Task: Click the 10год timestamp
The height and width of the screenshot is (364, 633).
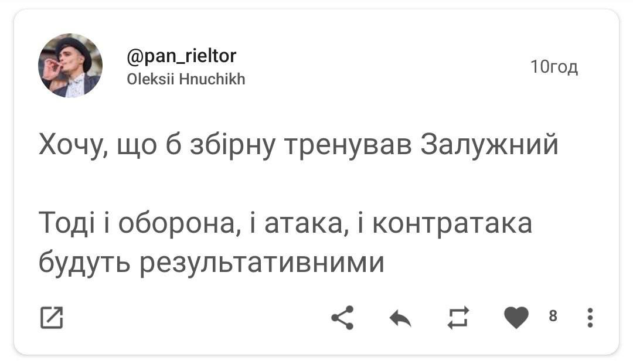Action: (x=554, y=67)
